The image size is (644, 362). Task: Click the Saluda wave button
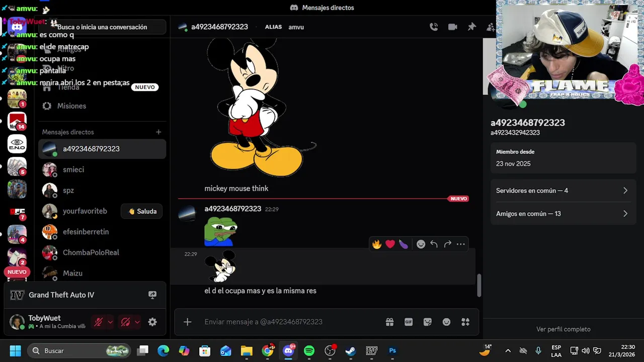142,211
